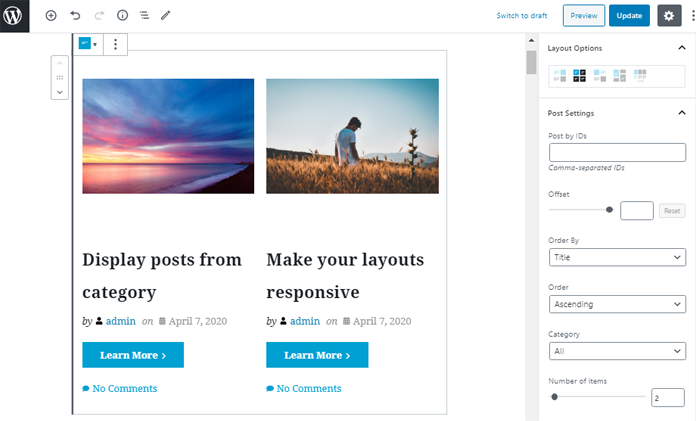The image size is (696, 421).
Task: Select fifth carousel layout option
Action: pyautogui.click(x=640, y=75)
